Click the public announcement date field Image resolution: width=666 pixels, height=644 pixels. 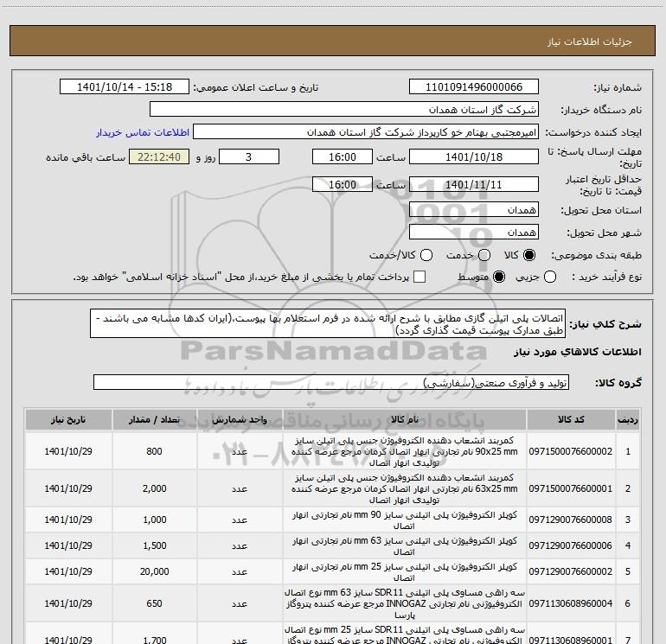point(125,87)
